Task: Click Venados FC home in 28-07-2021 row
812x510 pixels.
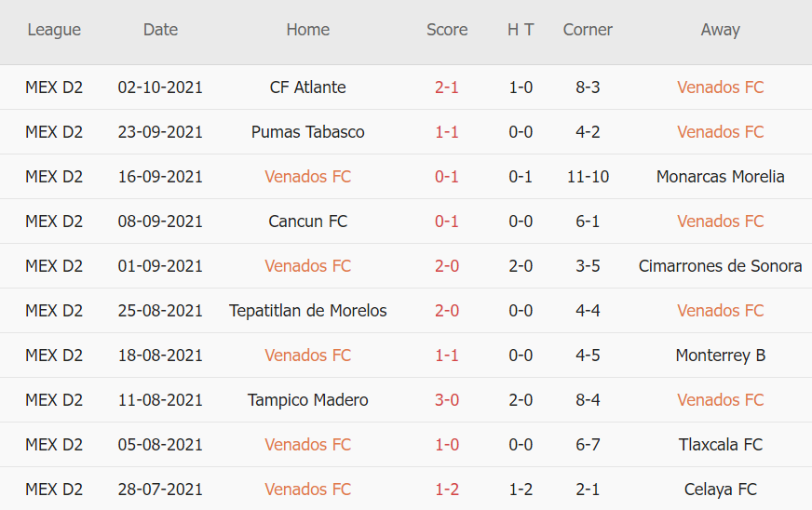Action: click(x=307, y=490)
